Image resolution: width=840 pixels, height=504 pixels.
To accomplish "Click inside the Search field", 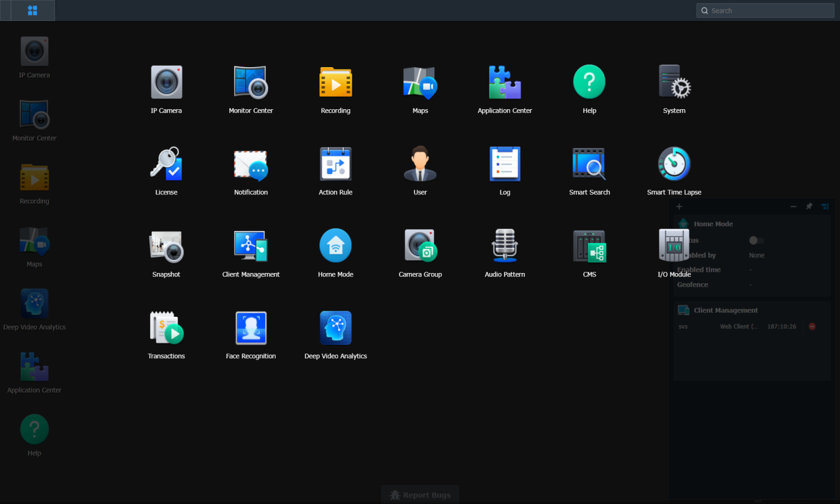I will pyautogui.click(x=765, y=10).
